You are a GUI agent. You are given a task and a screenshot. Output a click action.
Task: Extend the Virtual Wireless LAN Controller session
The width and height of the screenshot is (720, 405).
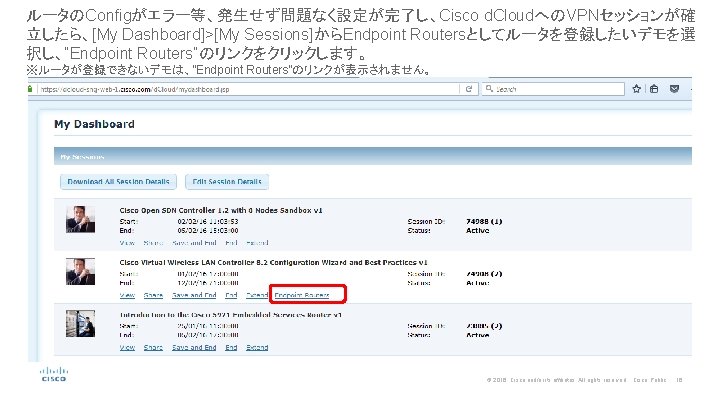pos(257,295)
